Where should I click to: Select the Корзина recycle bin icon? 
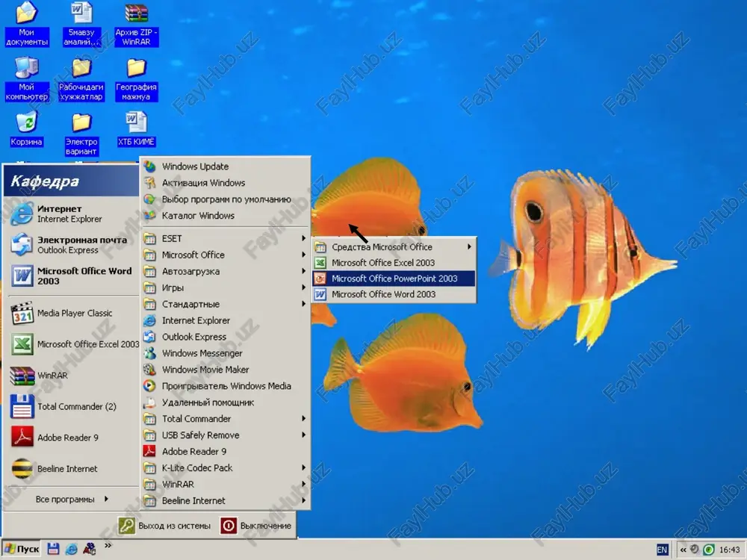pyautogui.click(x=26, y=128)
